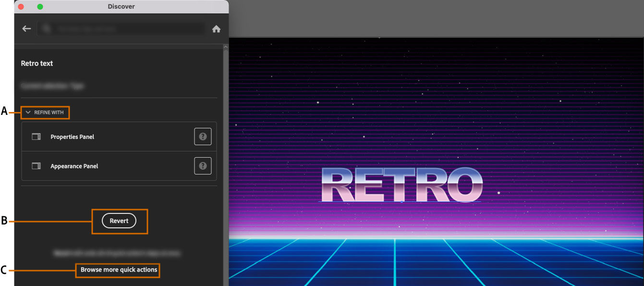The image size is (644, 286).
Task: Open help for the Properties Panel option
Action: coord(203,137)
